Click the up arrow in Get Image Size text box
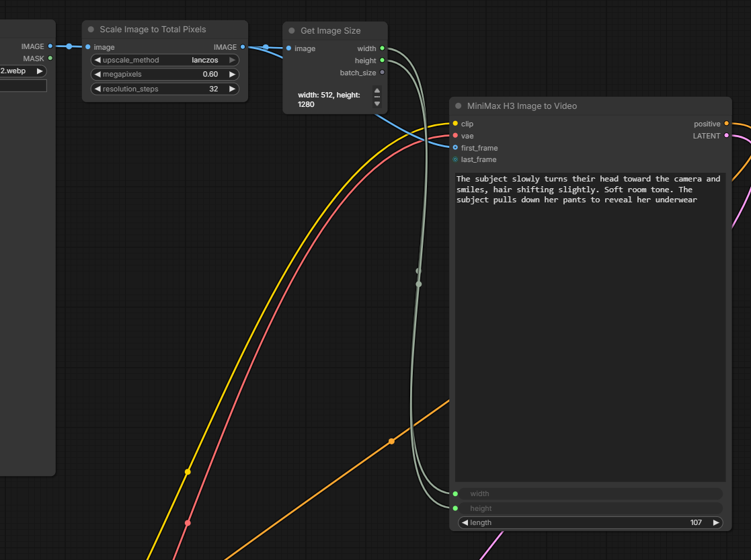Screen dimensions: 751x560 (x=377, y=91)
